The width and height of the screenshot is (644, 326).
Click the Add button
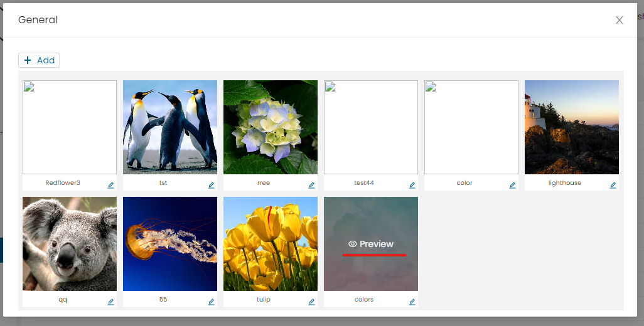(39, 60)
